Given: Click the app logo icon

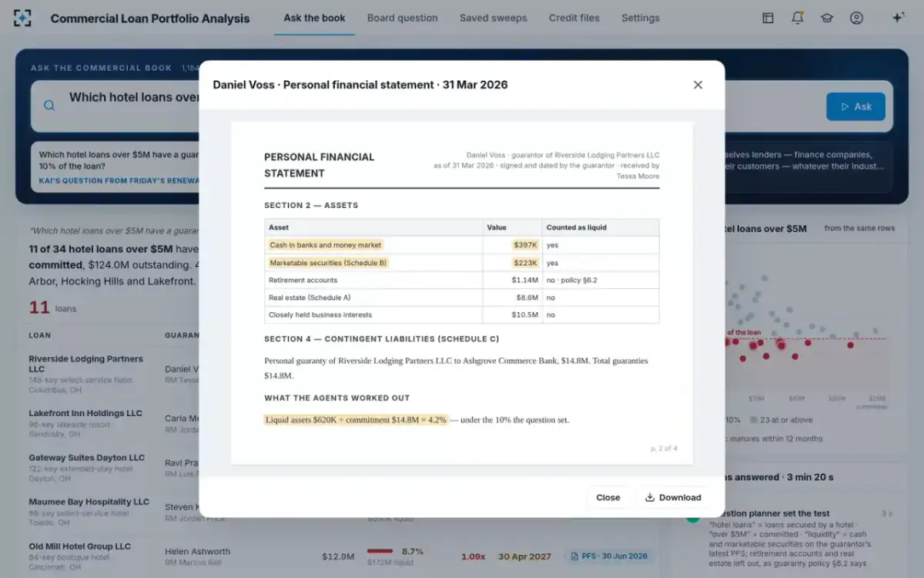Looking at the screenshot, I should pyautogui.click(x=22, y=18).
